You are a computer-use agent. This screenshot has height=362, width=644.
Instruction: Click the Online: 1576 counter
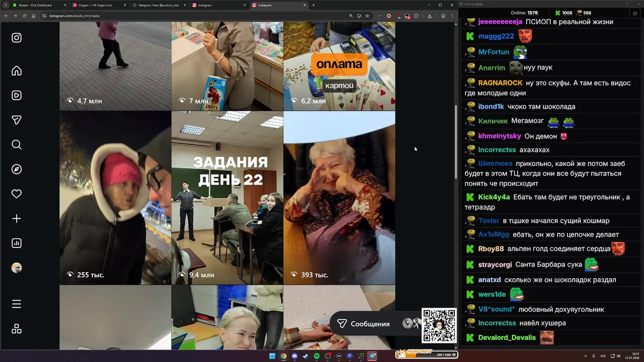click(x=524, y=13)
